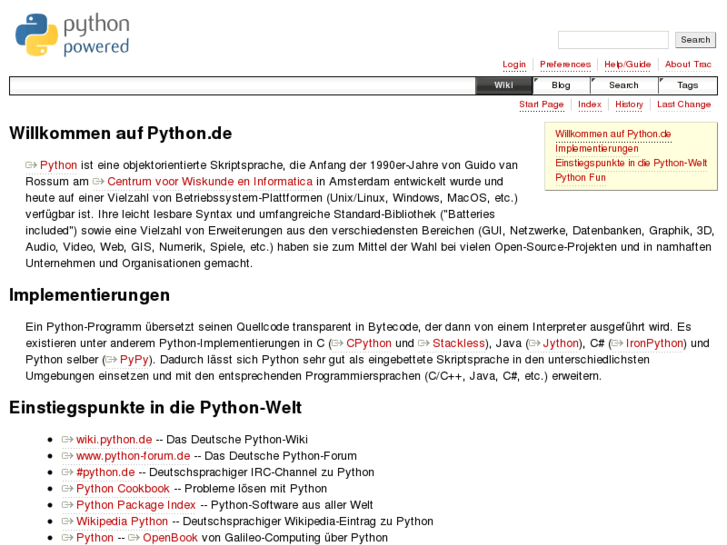Open the PyPy link

click(134, 359)
